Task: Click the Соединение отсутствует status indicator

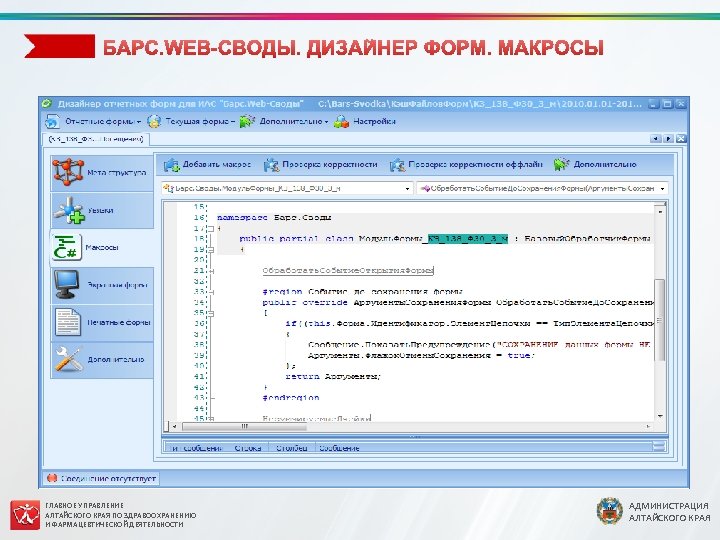Action: coord(101,478)
